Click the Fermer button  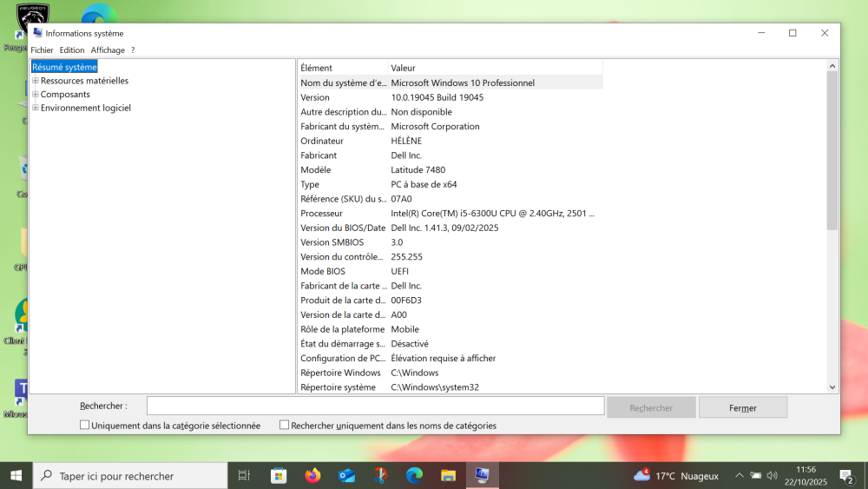tap(742, 407)
